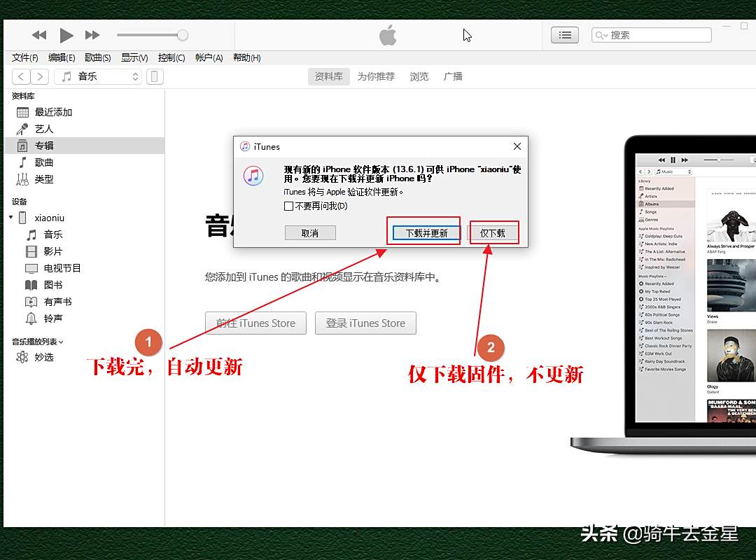
Task: Click the 妙选 atom icon
Action: [x=22, y=357]
